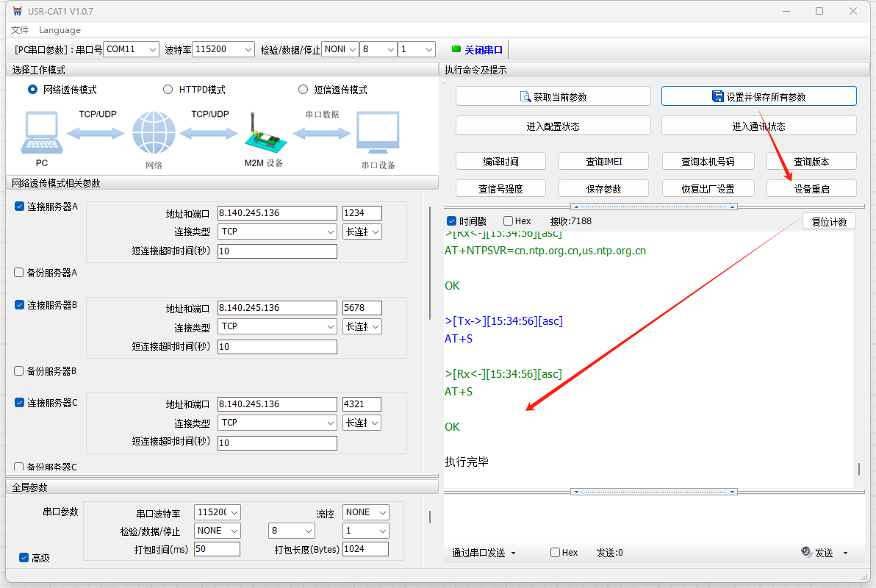This screenshot has width=876, height=588.
Task: Select the 短信透传模式 radio button
Action: click(x=304, y=90)
